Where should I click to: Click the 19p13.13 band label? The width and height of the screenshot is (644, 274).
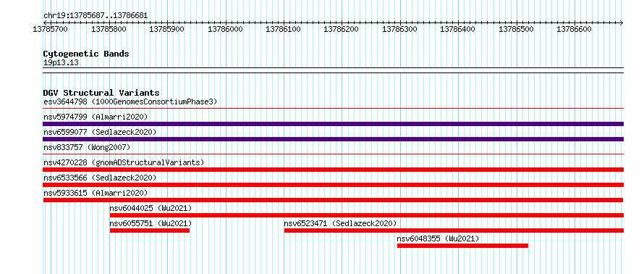point(61,62)
